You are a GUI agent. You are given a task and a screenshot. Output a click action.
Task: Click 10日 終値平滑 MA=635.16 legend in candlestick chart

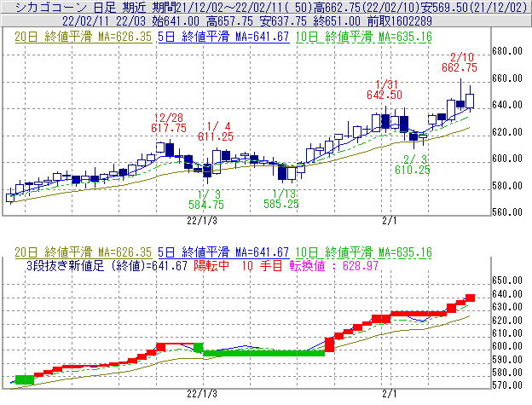point(364,37)
